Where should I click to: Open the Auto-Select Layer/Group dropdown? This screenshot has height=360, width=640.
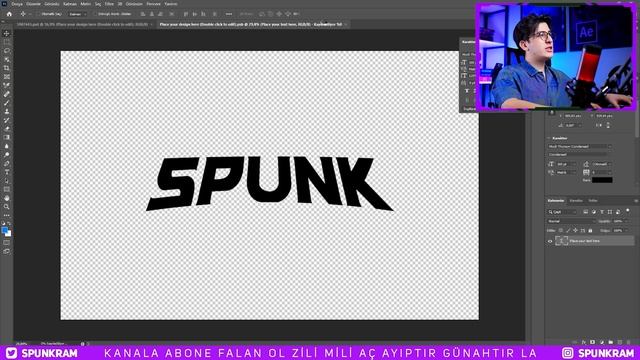pos(78,14)
